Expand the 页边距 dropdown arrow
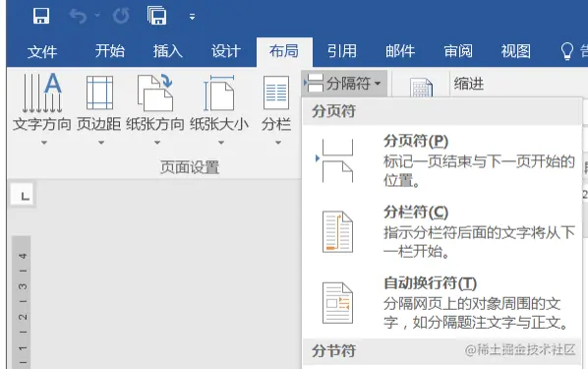588x369 pixels. (x=101, y=143)
